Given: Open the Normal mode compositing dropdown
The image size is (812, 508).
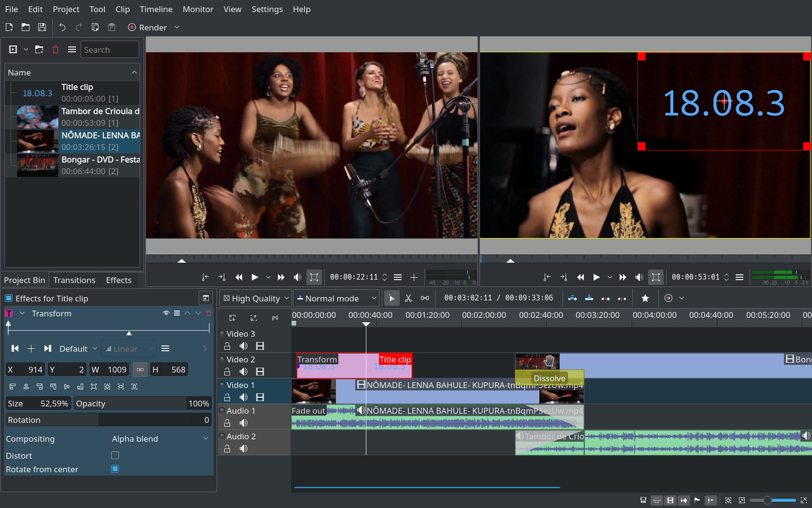Looking at the screenshot, I should click(x=336, y=298).
